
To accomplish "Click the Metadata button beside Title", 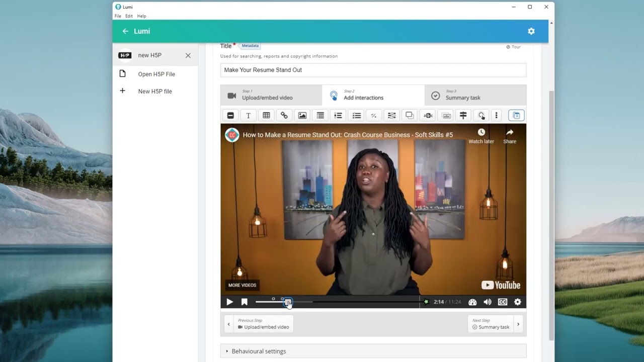I will (x=250, y=46).
